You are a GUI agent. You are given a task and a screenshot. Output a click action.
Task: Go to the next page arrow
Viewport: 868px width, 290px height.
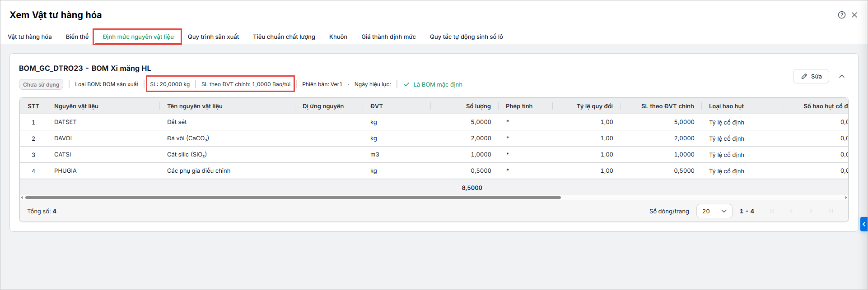click(811, 211)
